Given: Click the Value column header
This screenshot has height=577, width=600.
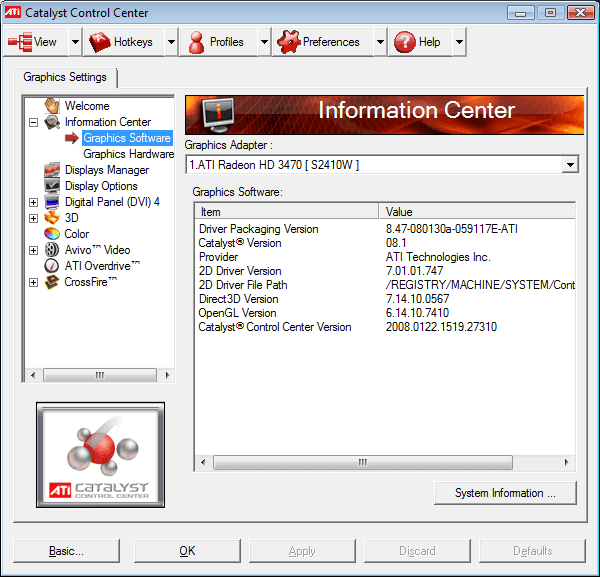Looking at the screenshot, I should 477,212.
